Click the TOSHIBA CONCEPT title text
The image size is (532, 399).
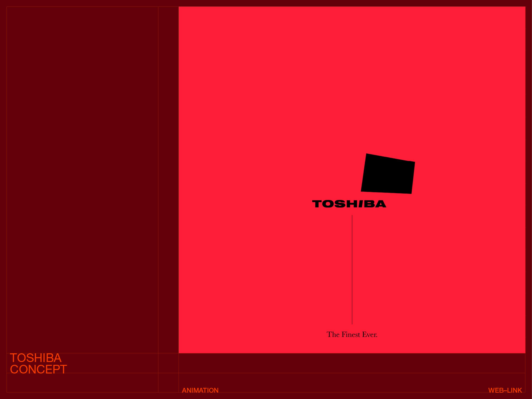(38, 363)
